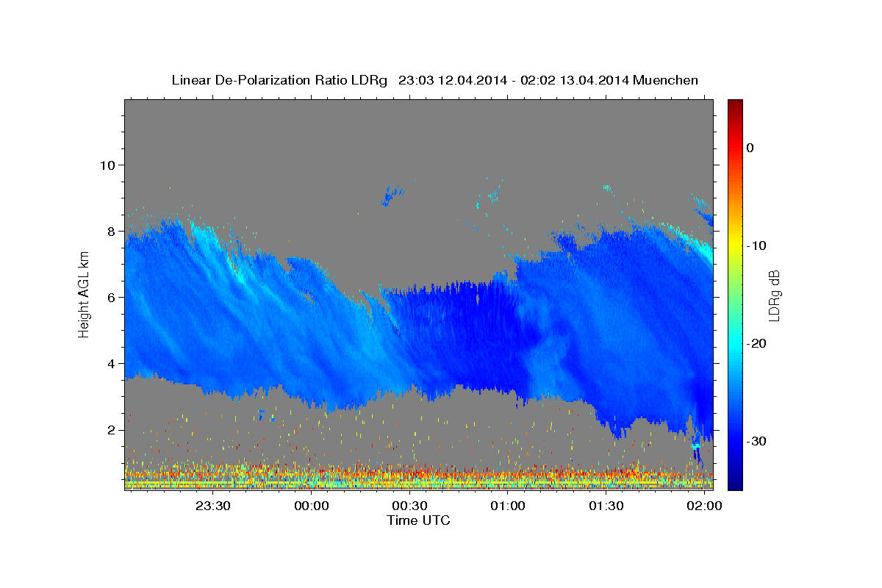
Task: Click the plot title mentioning Muenchen
Action: tap(434, 80)
